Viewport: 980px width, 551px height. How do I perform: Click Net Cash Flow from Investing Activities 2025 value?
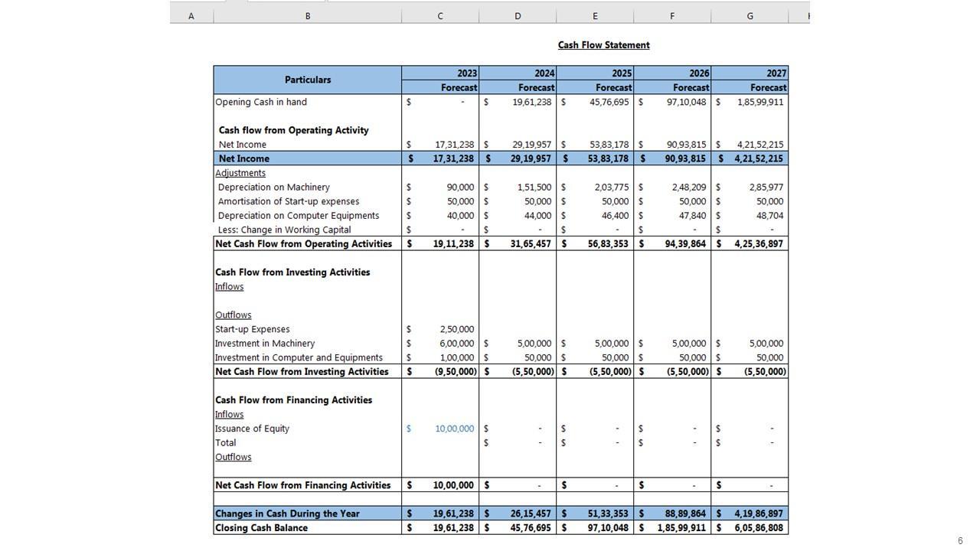610,372
